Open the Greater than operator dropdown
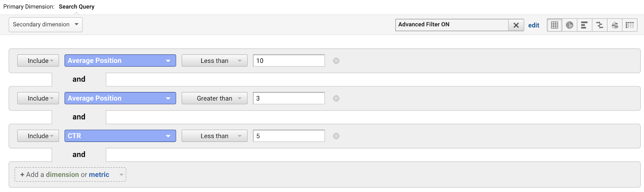The width and height of the screenshot is (644, 192). click(x=214, y=98)
